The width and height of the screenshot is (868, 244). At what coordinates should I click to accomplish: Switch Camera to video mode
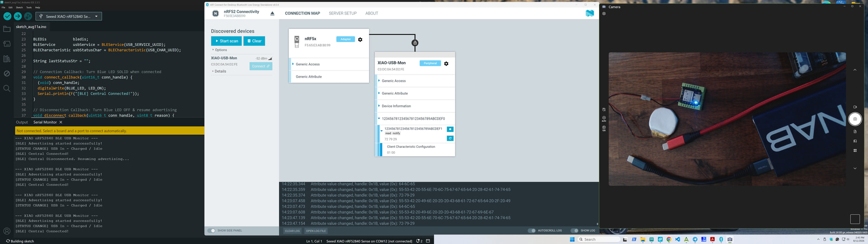[855, 107]
